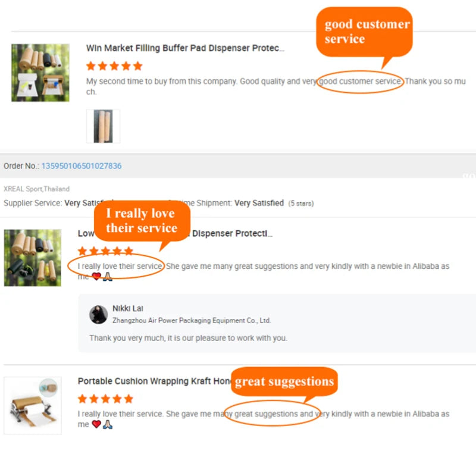Open the kraft paper roll review photo
The height and width of the screenshot is (476, 476).
(103, 126)
